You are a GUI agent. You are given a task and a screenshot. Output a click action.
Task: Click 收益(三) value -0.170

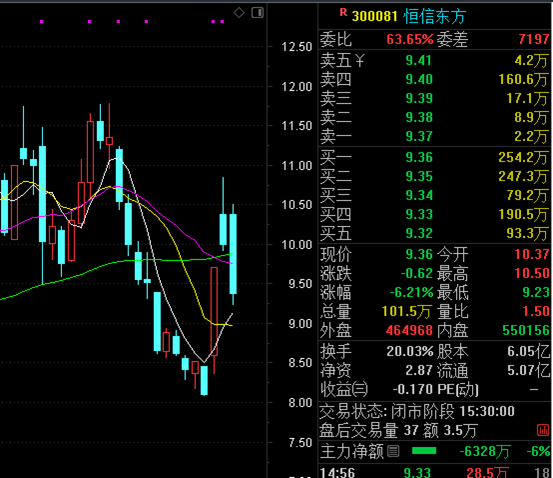pyautogui.click(x=413, y=389)
